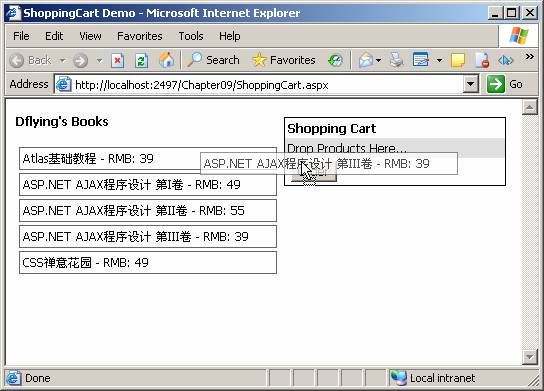
Task: Open the Tools menu
Action: click(x=191, y=36)
